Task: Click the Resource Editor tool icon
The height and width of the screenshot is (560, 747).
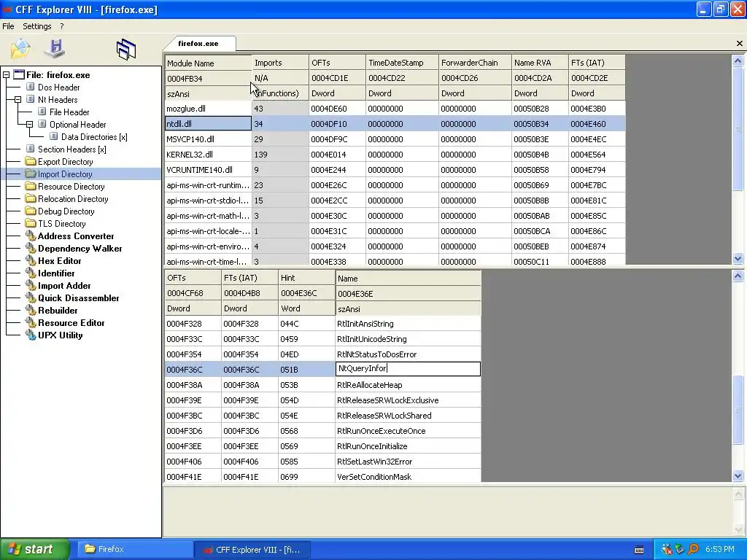Action: pos(31,322)
